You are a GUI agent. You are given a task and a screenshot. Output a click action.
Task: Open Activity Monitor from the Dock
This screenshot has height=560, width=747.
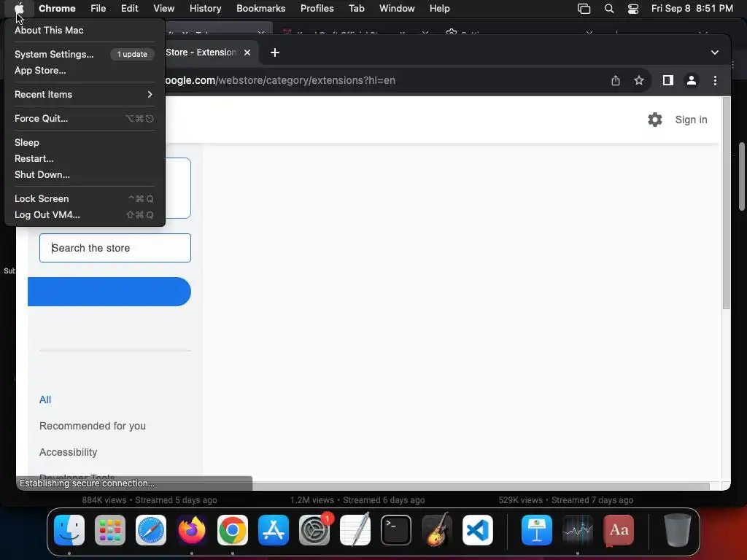(578, 530)
